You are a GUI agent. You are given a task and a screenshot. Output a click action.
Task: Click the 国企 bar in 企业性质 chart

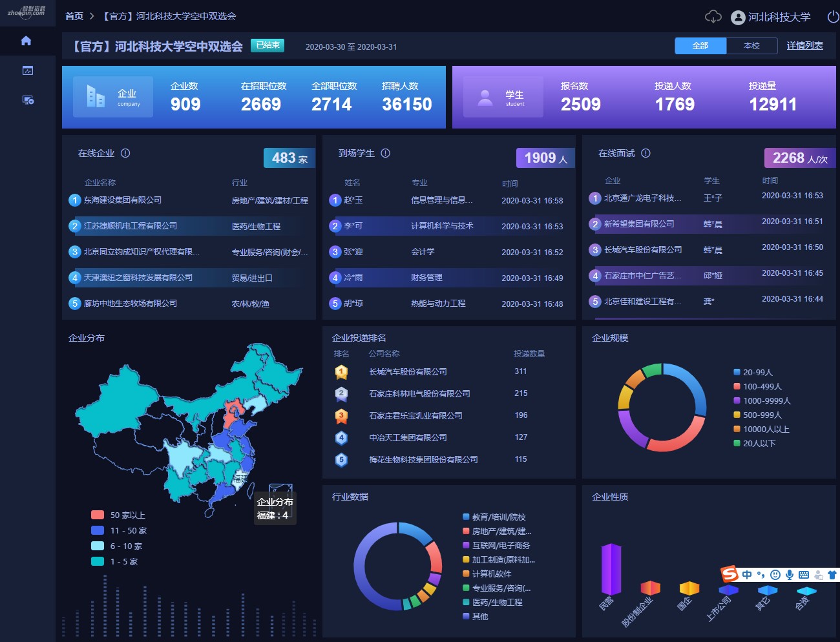tap(689, 588)
